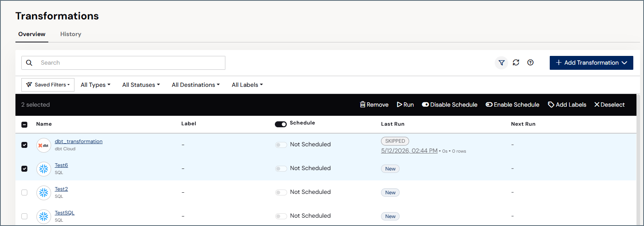Toggle schedule switch for dbt_transformation

[x=281, y=145]
